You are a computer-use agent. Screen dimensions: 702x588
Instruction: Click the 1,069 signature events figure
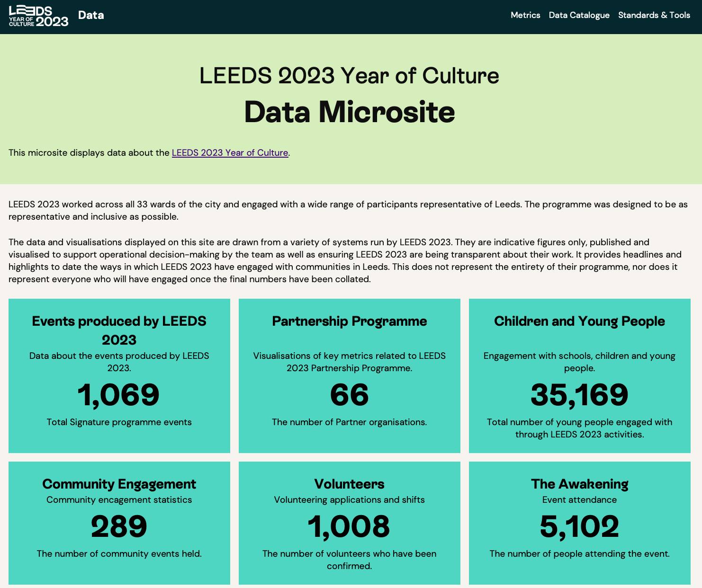coord(119,395)
